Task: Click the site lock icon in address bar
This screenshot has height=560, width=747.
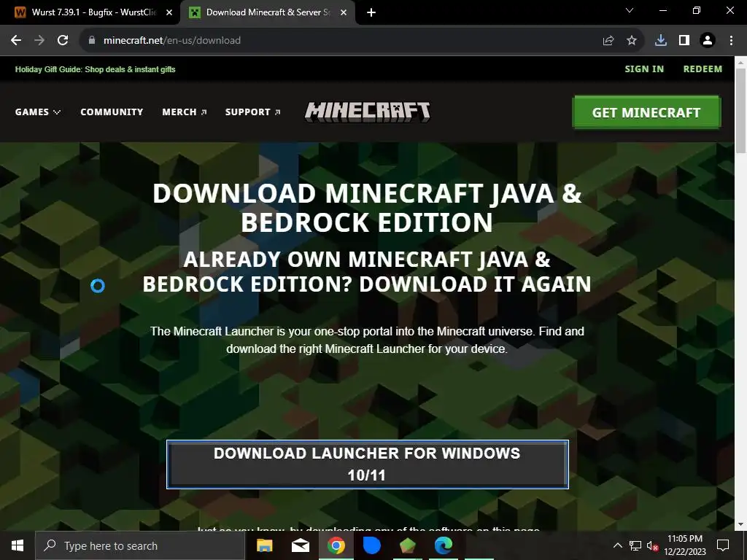Action: (92, 41)
